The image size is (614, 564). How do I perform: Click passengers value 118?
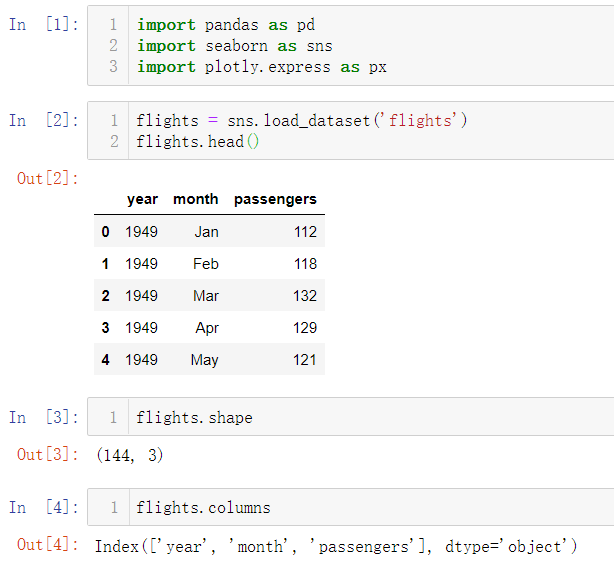(x=305, y=264)
